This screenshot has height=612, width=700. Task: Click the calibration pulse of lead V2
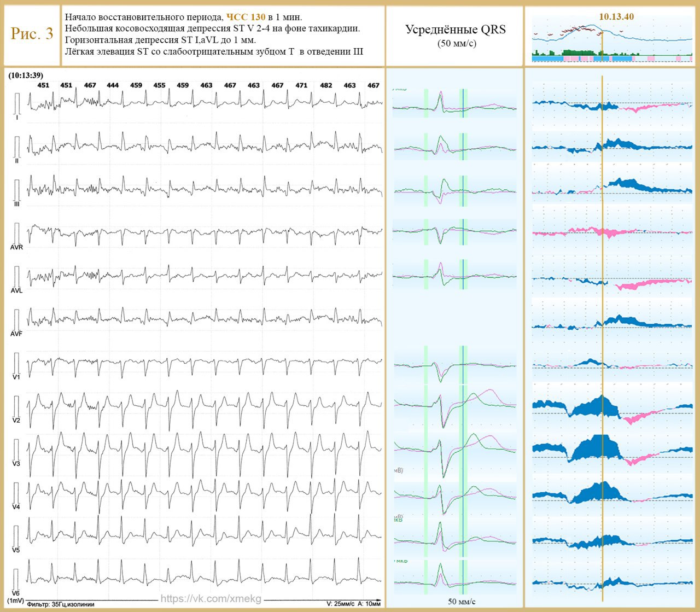point(17,405)
